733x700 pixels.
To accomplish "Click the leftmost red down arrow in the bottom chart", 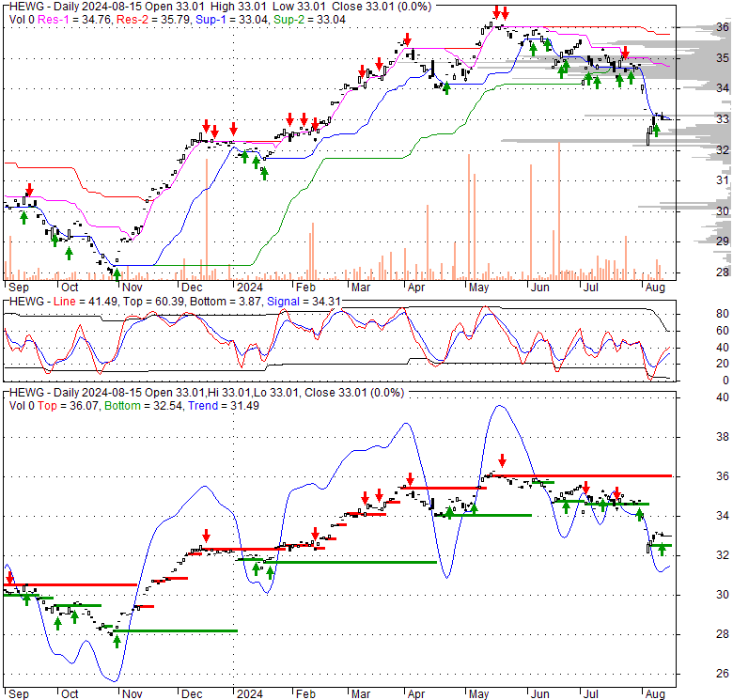I will pos(9,577).
